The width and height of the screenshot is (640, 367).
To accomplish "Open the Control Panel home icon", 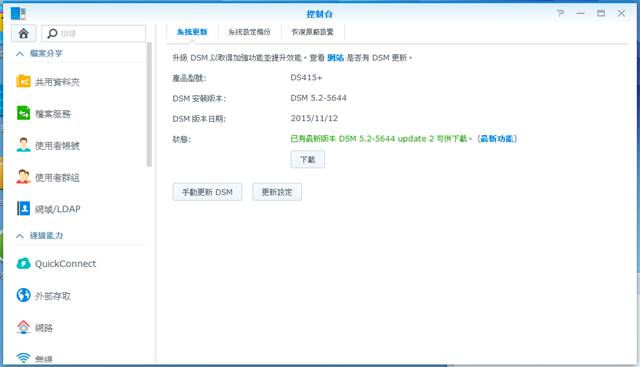I will coord(23,33).
